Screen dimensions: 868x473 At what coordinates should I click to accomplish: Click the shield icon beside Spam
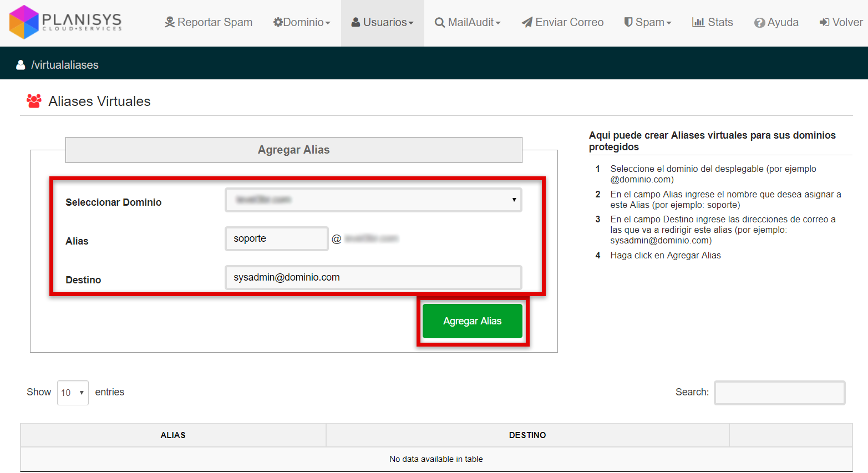[x=628, y=22]
